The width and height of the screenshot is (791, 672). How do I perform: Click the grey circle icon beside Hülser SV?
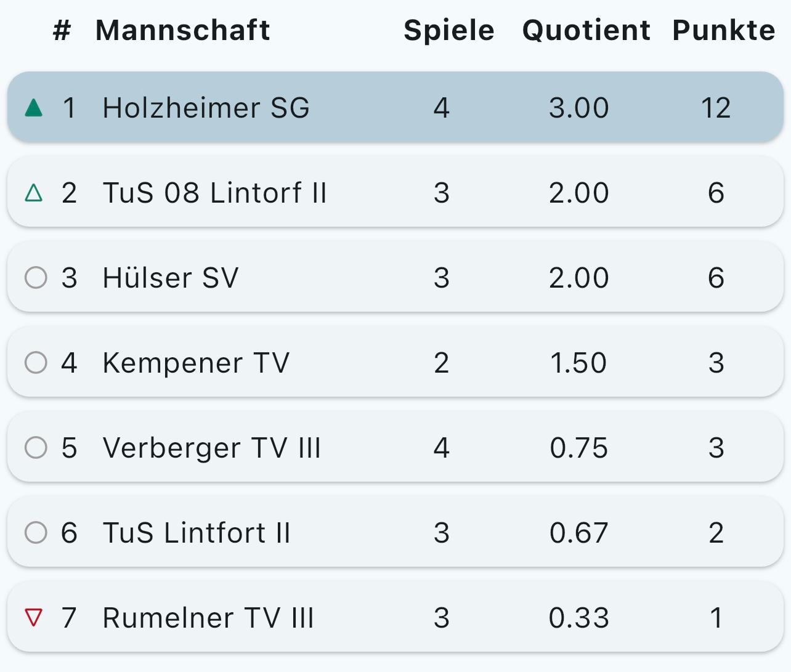(x=36, y=278)
